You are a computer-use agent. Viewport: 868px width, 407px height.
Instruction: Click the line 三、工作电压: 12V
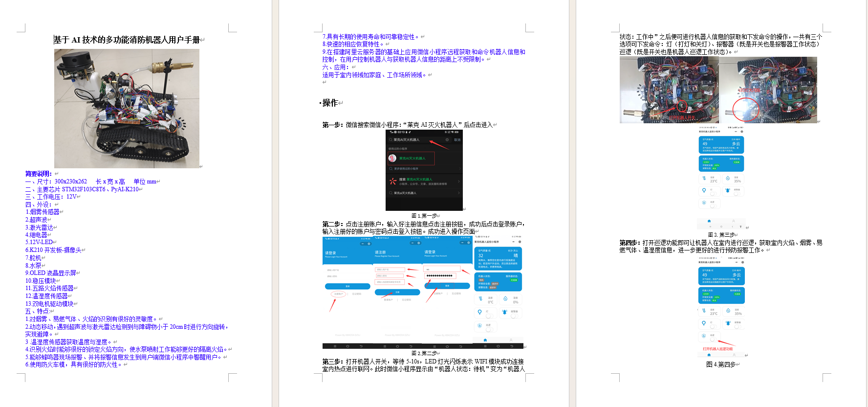51,197
